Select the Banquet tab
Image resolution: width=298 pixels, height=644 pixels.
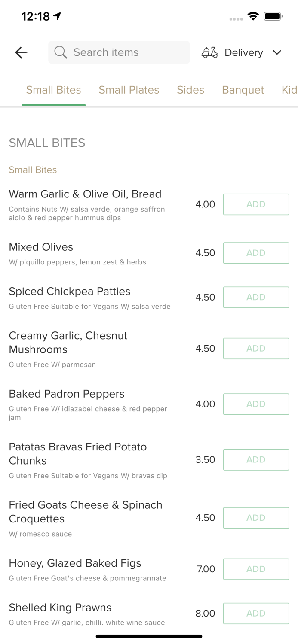(243, 90)
